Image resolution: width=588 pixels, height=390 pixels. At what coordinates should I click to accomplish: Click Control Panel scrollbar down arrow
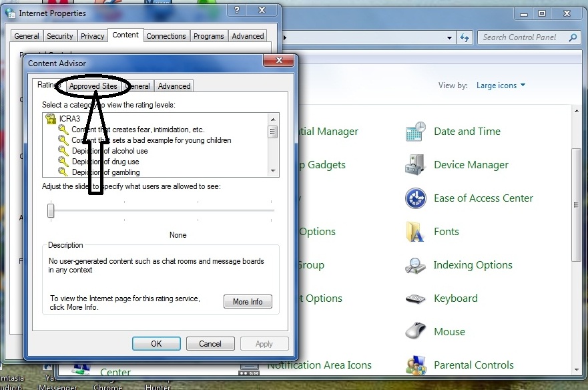577,370
